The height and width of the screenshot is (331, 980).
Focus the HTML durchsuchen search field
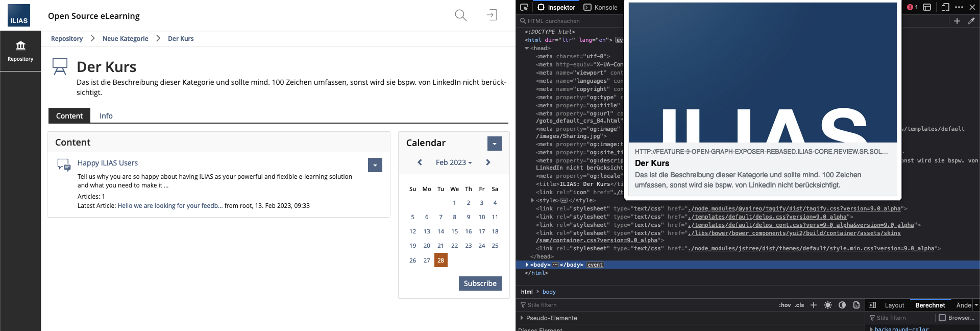(571, 21)
